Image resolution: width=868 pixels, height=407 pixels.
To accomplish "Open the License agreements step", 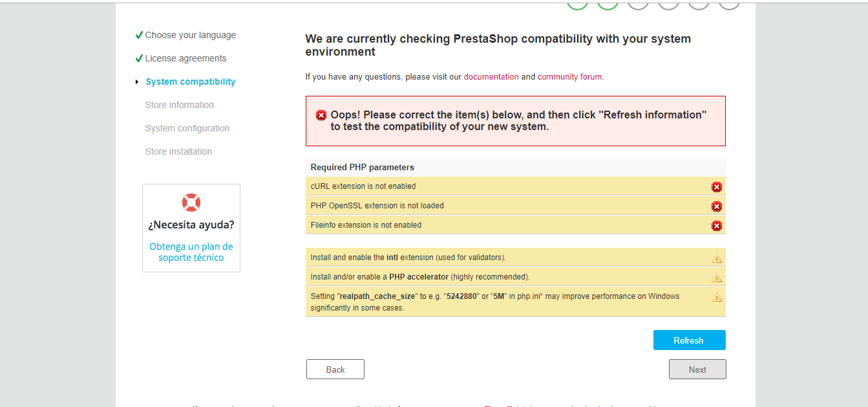I will coord(185,58).
